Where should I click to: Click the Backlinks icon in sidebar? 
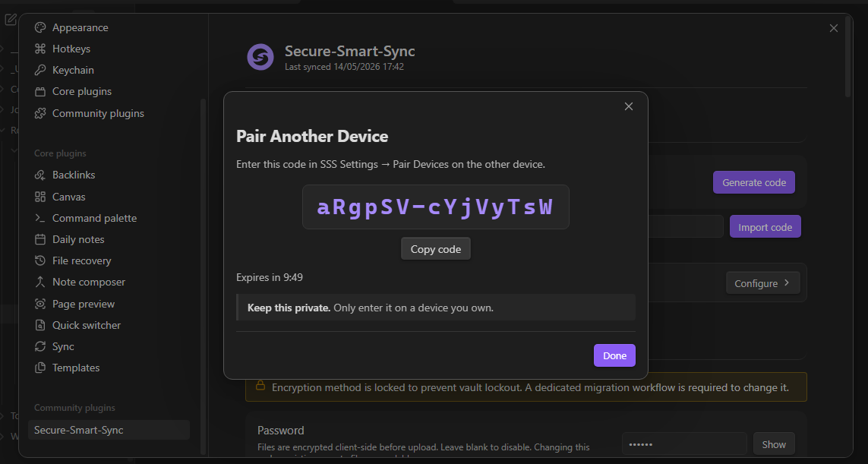pos(39,175)
